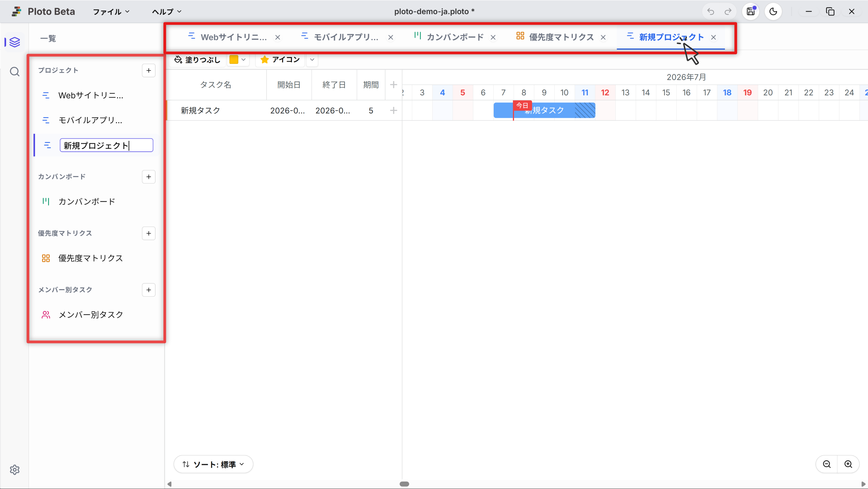Add new カンバンボード with plus button
The width and height of the screenshot is (868, 489).
(149, 177)
